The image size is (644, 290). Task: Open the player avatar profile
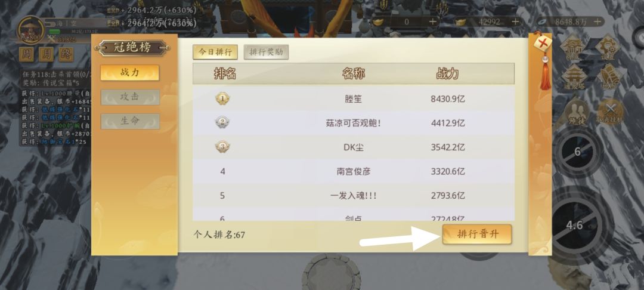30,29
